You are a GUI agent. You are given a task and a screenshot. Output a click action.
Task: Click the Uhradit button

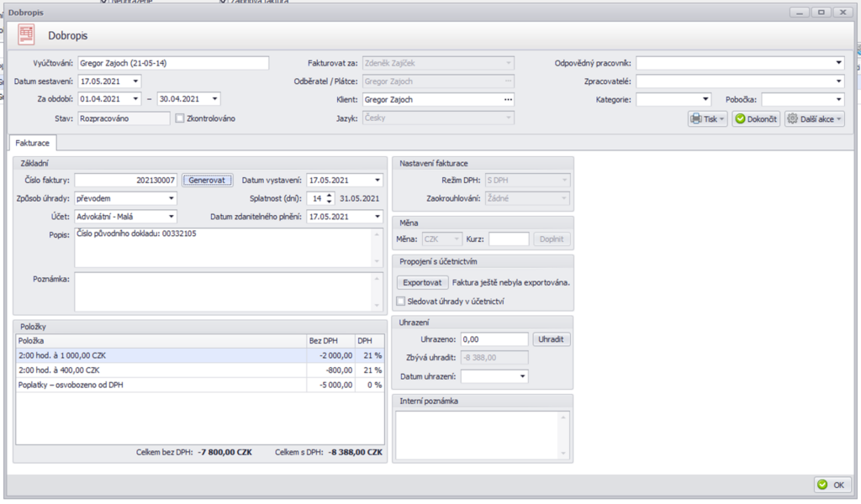(x=552, y=339)
